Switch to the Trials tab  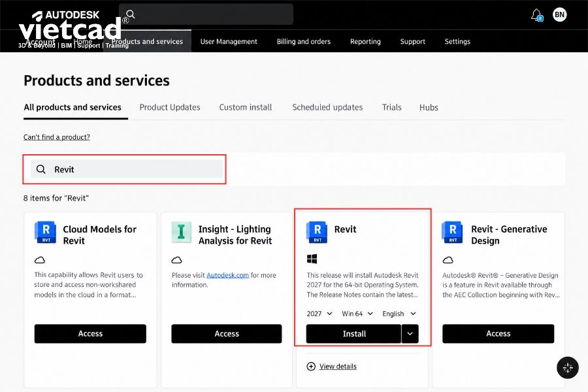(x=391, y=107)
